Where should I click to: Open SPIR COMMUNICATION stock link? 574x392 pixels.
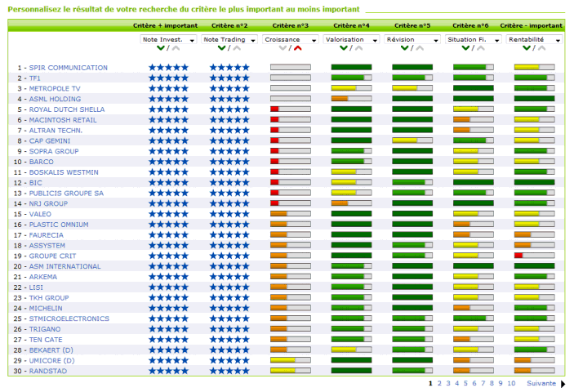[x=68, y=67]
